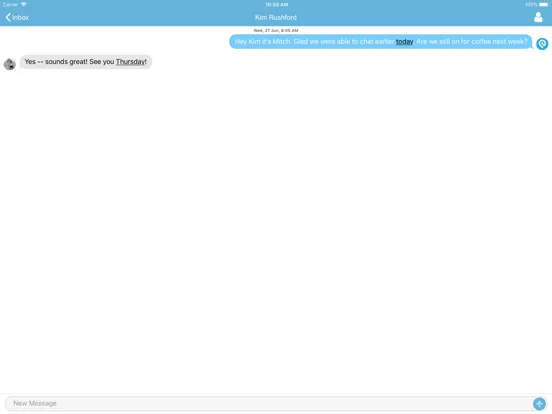Tap the 10:59 AM status bar clock
The height and width of the screenshot is (414, 552).
click(277, 5)
